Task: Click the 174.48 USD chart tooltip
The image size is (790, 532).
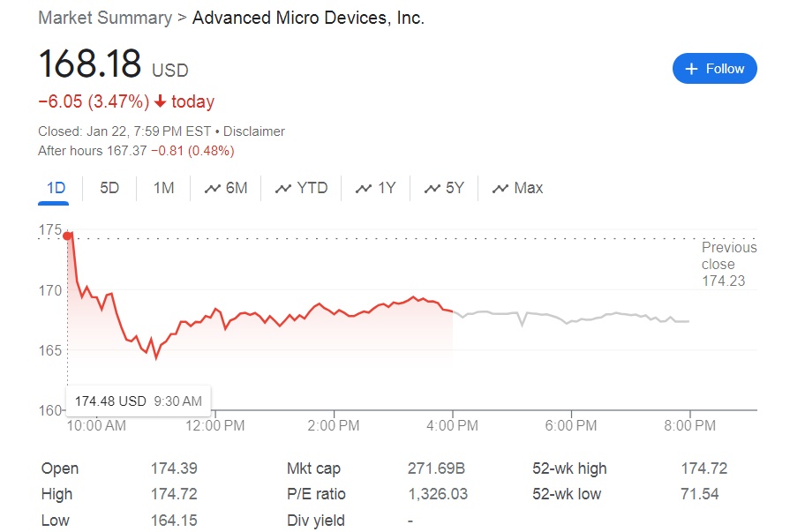Action: pyautogui.click(x=138, y=401)
